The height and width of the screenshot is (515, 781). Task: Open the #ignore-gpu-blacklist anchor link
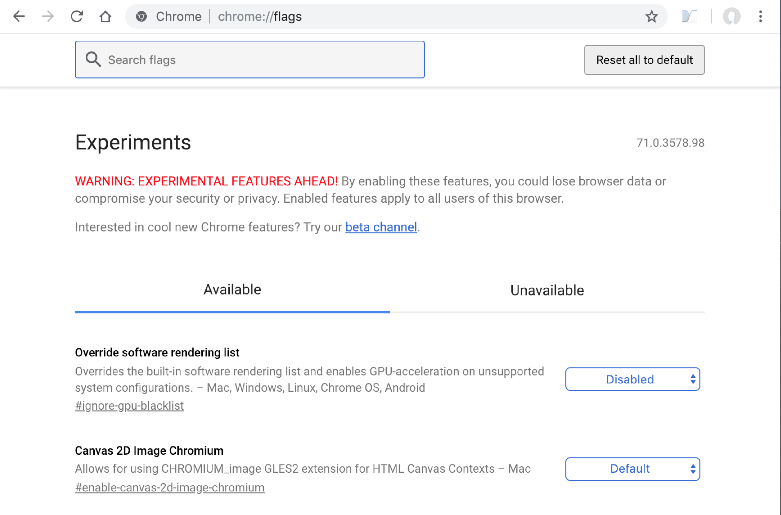point(130,406)
